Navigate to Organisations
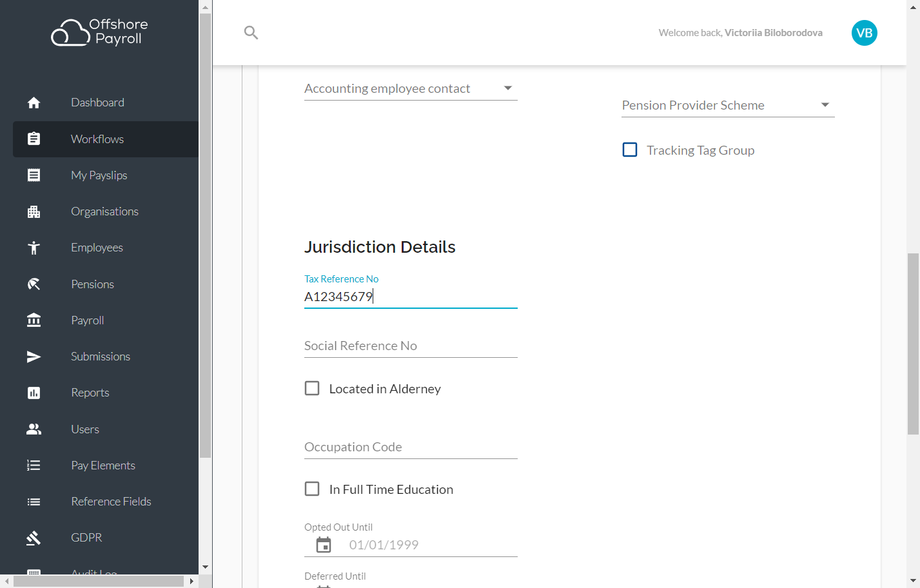The width and height of the screenshot is (920, 588). tap(106, 211)
